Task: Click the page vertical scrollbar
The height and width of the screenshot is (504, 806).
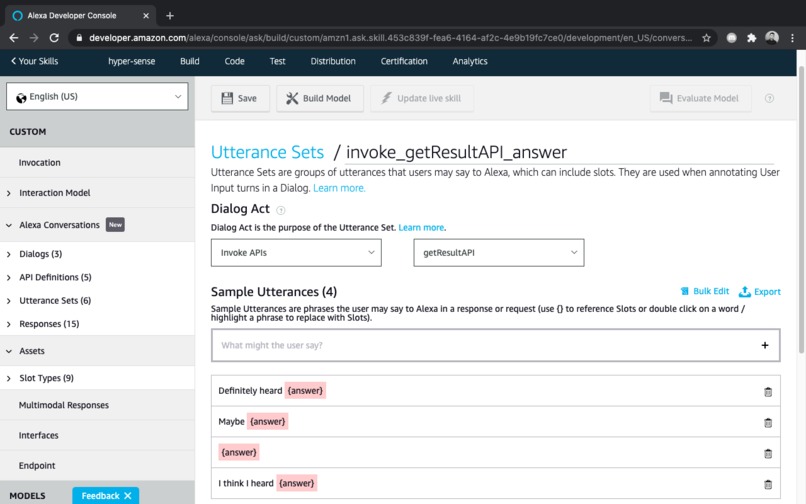Action: [x=801, y=208]
